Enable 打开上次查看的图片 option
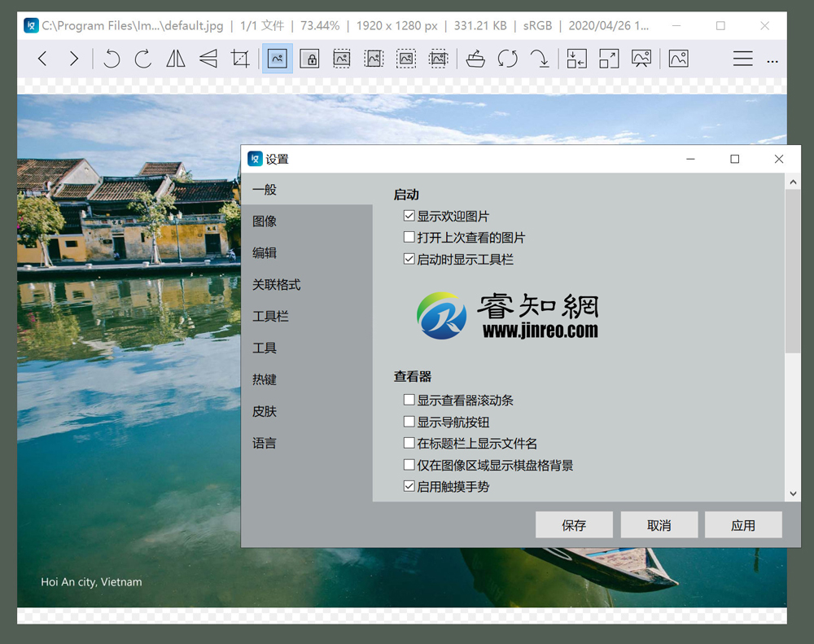This screenshot has height=644, width=814. pos(409,237)
